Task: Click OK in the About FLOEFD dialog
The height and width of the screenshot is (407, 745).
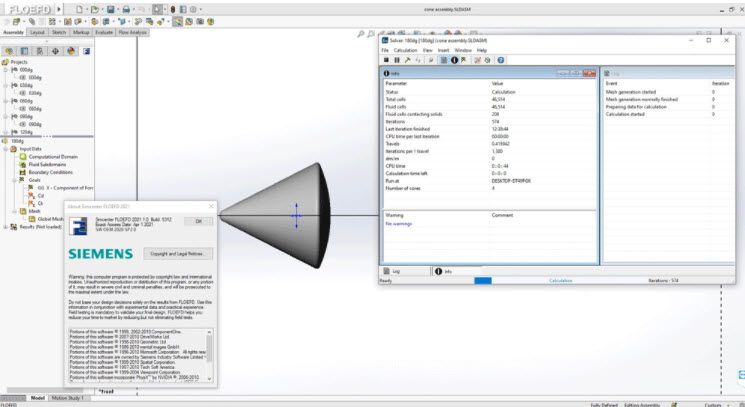Action: [199, 221]
